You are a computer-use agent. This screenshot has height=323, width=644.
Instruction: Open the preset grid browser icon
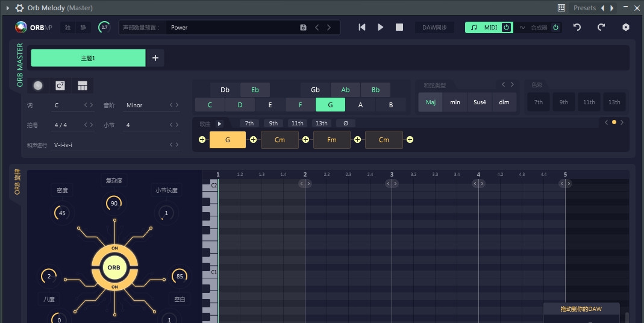(561, 8)
